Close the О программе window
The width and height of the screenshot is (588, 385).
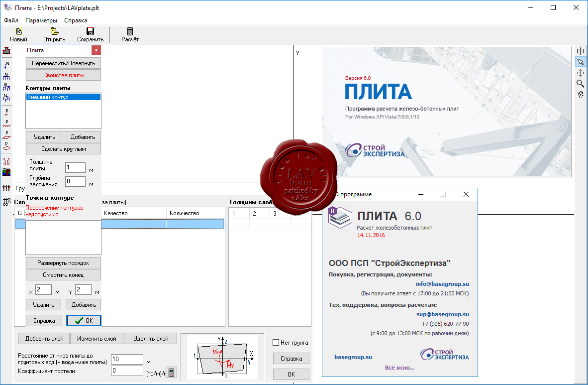point(466,194)
